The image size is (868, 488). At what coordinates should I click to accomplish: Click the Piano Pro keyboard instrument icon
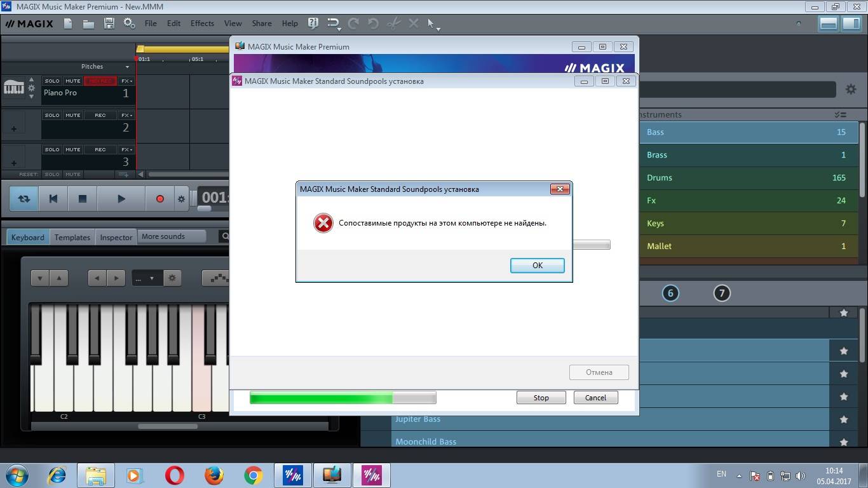[x=13, y=87]
